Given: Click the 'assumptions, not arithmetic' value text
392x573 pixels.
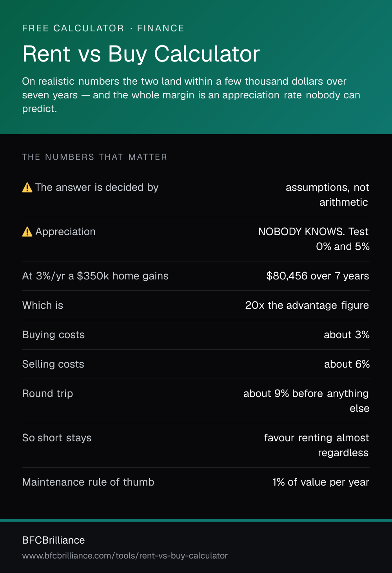Looking at the screenshot, I should pyautogui.click(x=327, y=195).
